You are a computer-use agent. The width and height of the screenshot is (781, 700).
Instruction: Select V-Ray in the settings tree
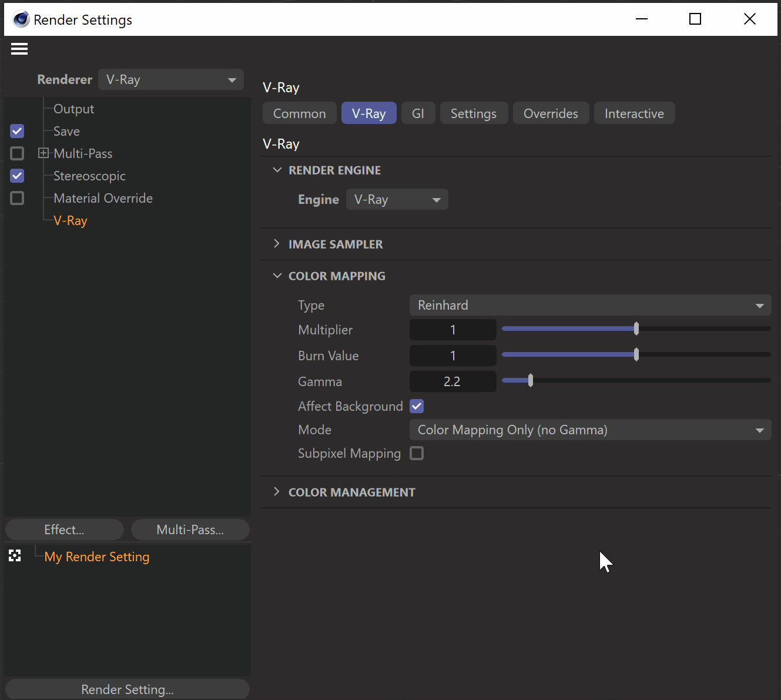click(x=71, y=220)
